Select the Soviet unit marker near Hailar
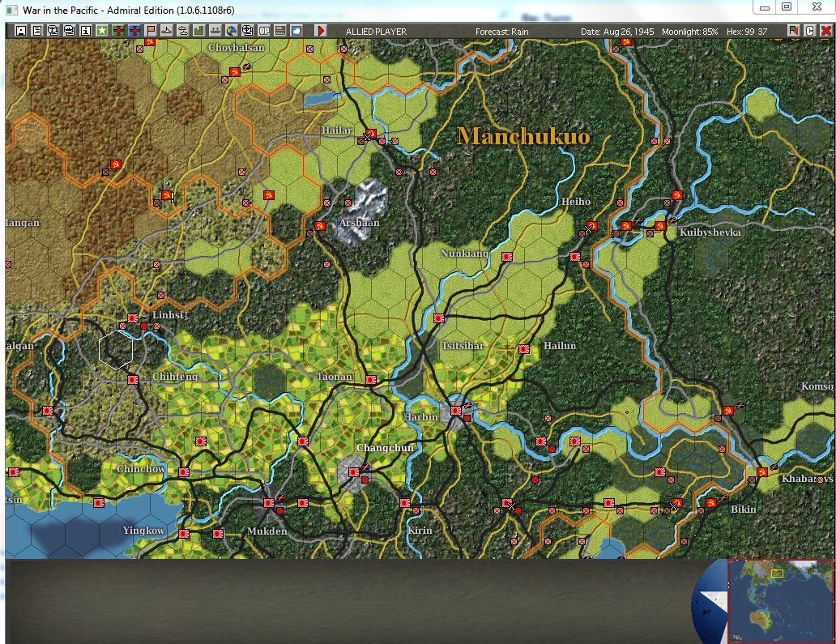This screenshot has width=836, height=644. pos(371,134)
